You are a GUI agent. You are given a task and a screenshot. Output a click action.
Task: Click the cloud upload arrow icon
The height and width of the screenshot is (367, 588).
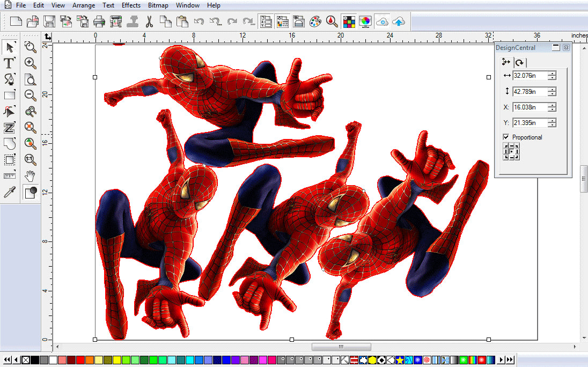(x=399, y=21)
